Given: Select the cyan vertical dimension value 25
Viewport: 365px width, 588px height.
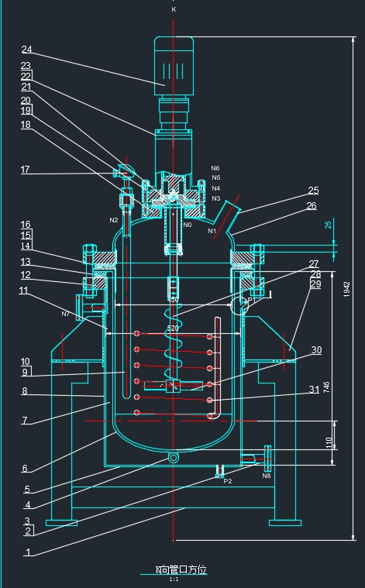Looking at the screenshot, I should click(329, 225).
